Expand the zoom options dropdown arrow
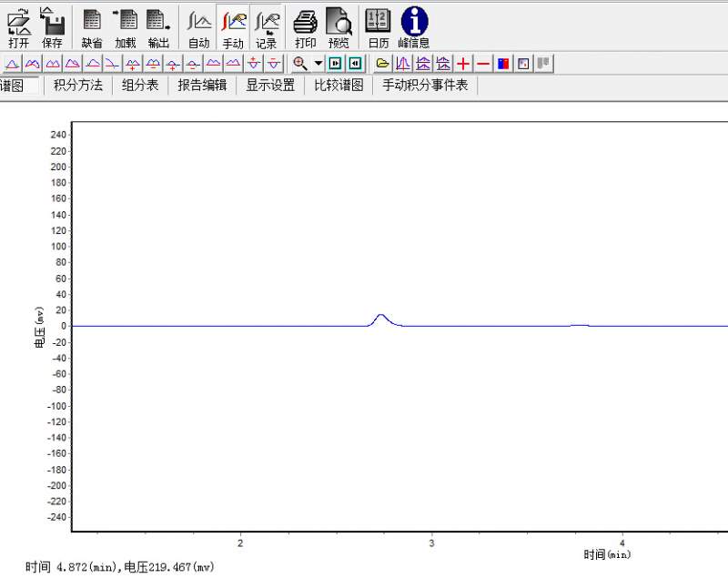The height and width of the screenshot is (578, 728). (318, 63)
